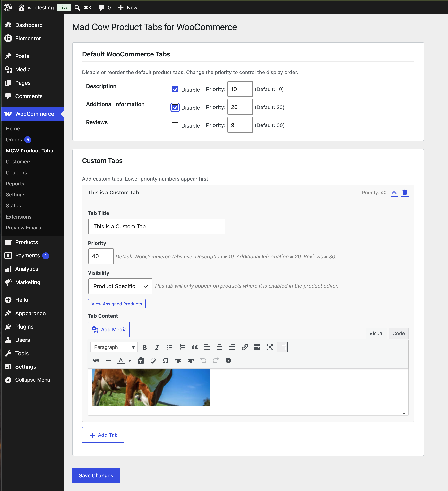Screen dimensions: 448x491
Task: Delete the custom tab via trash icon
Action: [405, 193]
